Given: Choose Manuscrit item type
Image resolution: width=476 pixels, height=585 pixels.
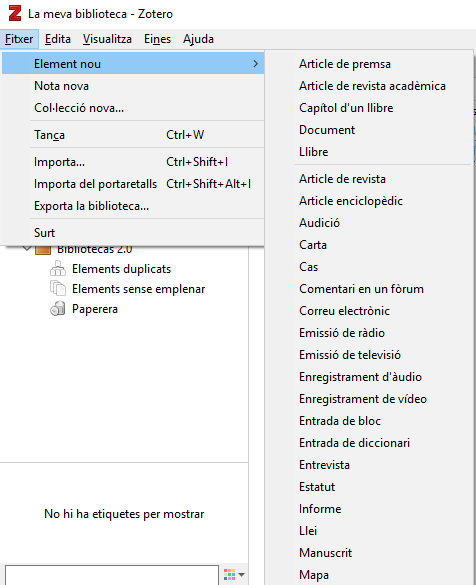Looking at the screenshot, I should 369,553.
